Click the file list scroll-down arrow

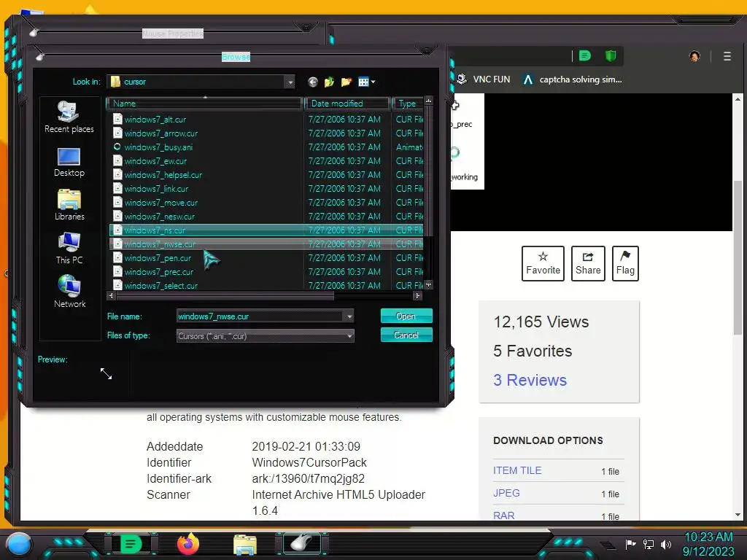tap(429, 285)
